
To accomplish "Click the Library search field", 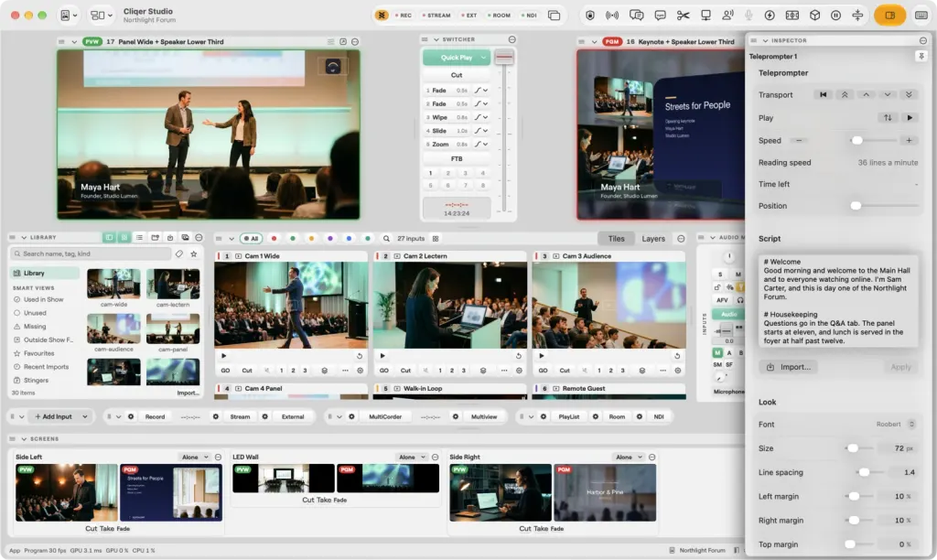I will coord(91,254).
